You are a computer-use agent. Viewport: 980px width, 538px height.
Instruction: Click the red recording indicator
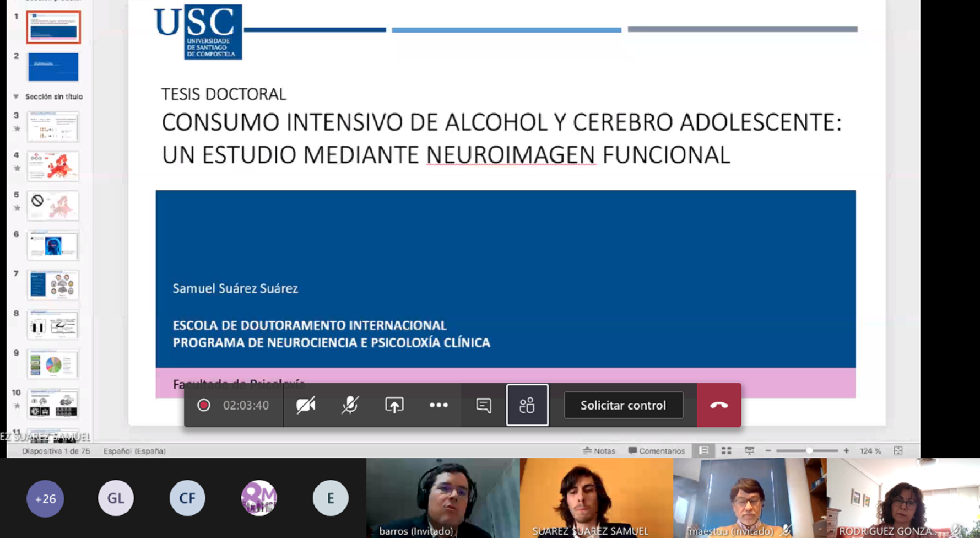tap(204, 405)
